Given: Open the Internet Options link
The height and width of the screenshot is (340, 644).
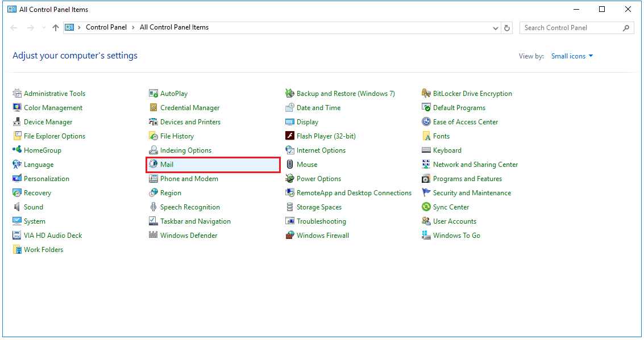Looking at the screenshot, I should coord(321,150).
